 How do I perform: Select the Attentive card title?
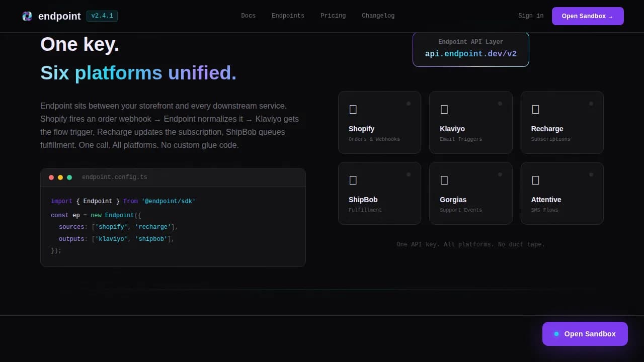[x=546, y=200]
